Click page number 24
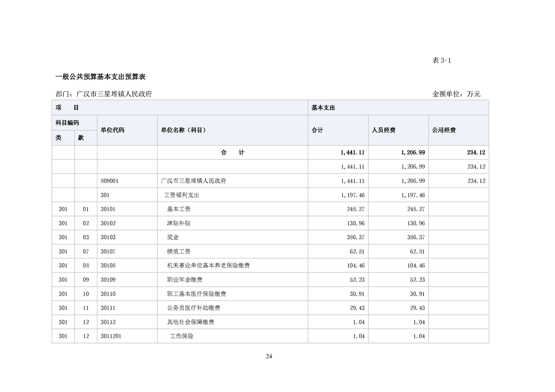The height and width of the screenshot is (392, 555). (x=269, y=356)
